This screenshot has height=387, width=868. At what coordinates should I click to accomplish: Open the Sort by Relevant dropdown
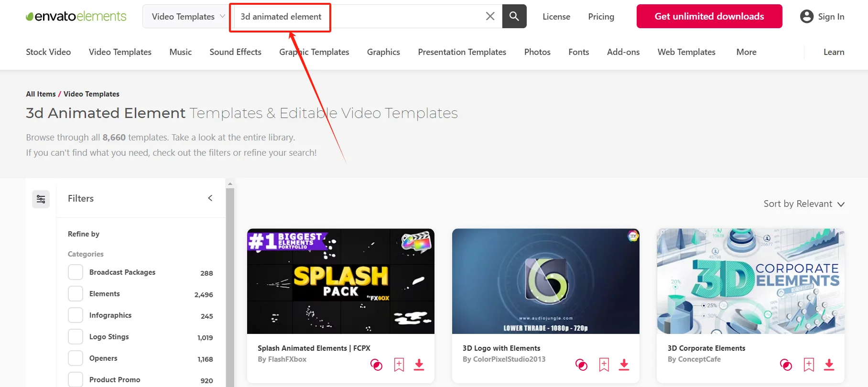tap(804, 204)
